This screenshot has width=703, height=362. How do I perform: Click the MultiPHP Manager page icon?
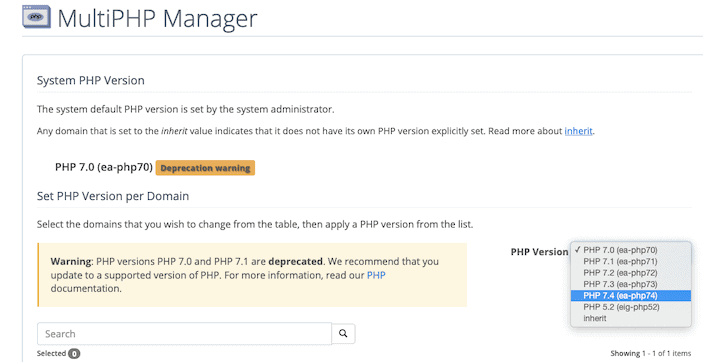click(36, 17)
